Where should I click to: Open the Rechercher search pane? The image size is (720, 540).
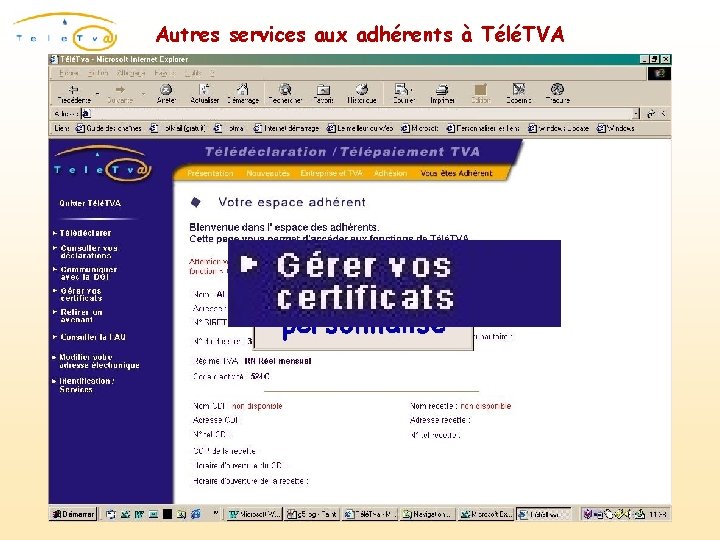285,94
